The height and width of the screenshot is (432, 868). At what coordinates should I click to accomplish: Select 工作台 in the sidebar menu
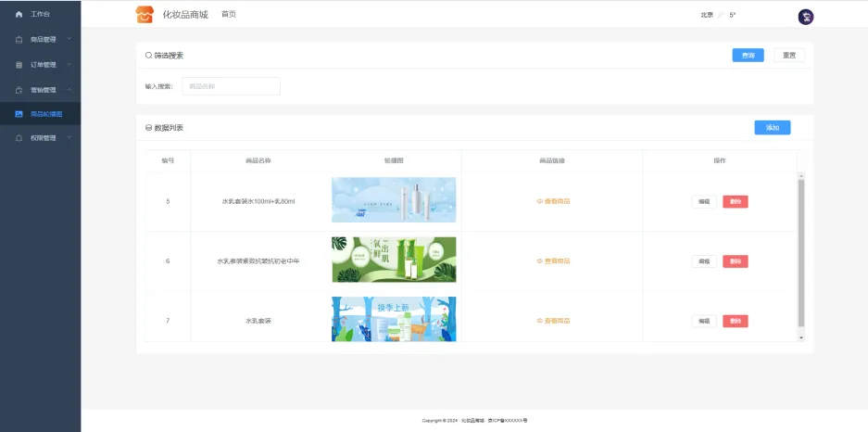click(x=40, y=15)
